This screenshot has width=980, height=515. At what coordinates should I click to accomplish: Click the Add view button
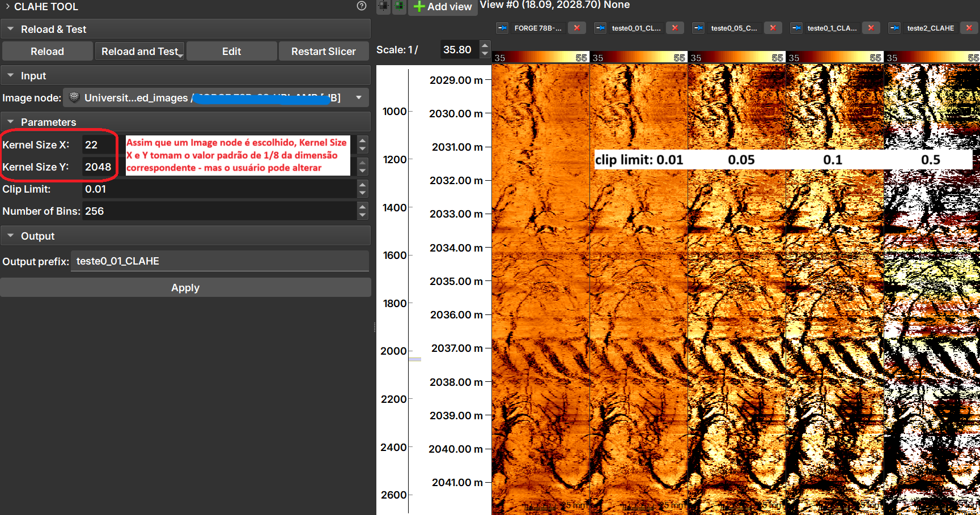pos(443,7)
